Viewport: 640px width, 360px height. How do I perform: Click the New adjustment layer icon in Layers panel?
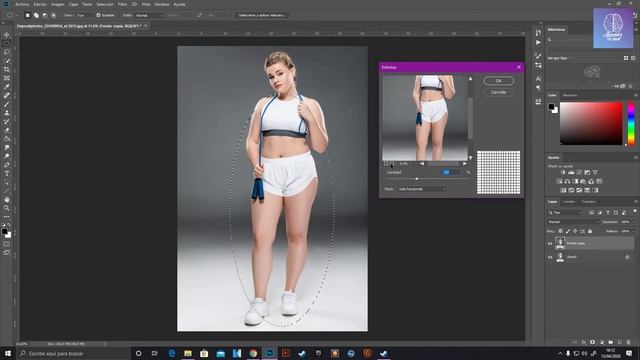click(602, 342)
